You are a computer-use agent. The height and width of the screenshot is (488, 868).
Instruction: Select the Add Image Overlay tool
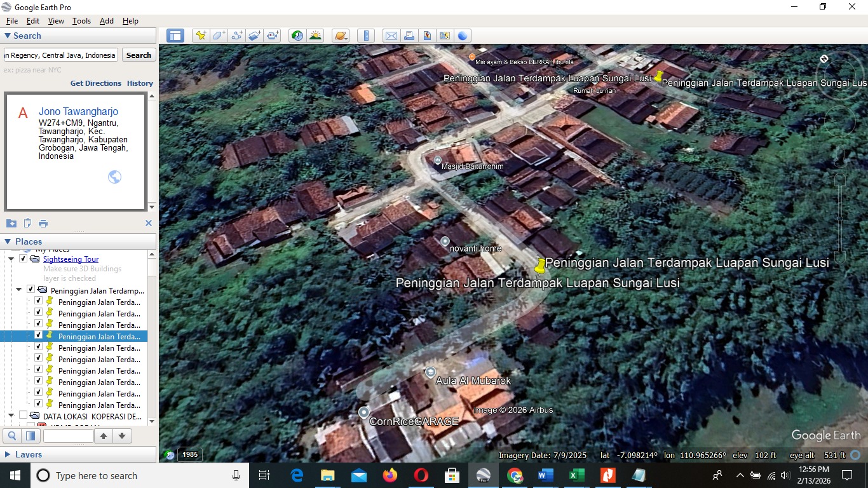tap(255, 36)
